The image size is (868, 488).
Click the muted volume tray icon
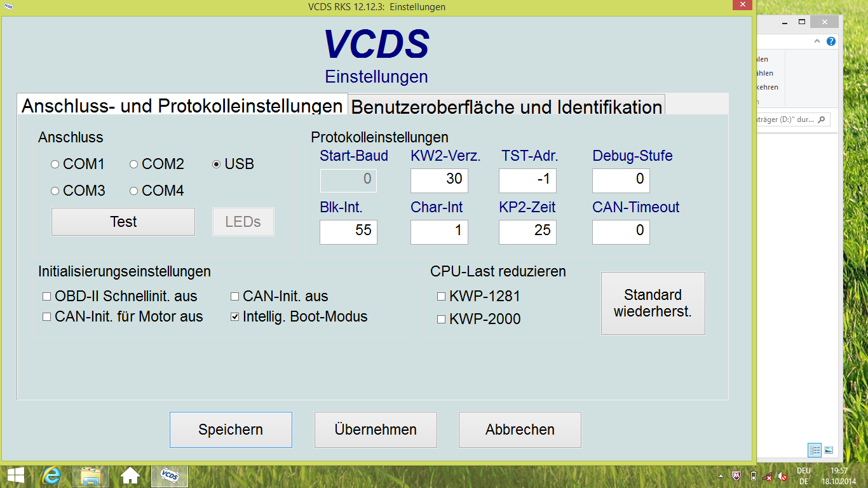click(x=783, y=475)
